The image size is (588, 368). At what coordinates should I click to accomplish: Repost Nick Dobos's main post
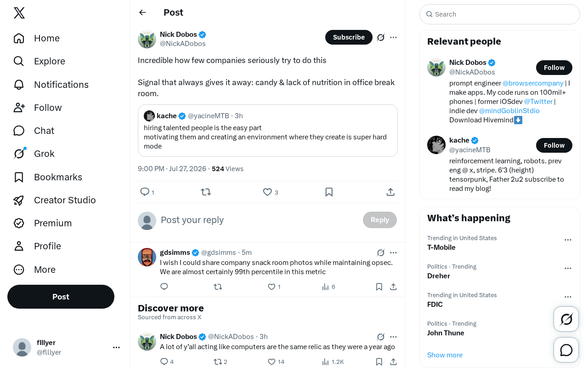(x=206, y=192)
